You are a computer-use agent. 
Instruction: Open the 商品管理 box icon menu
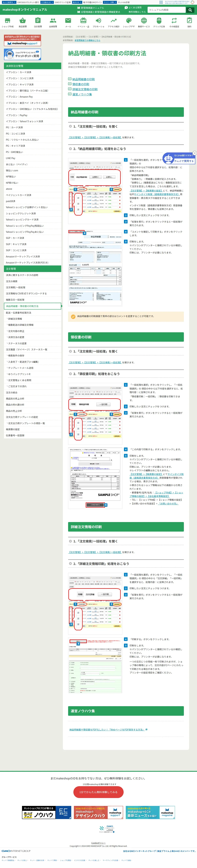[22, 23]
